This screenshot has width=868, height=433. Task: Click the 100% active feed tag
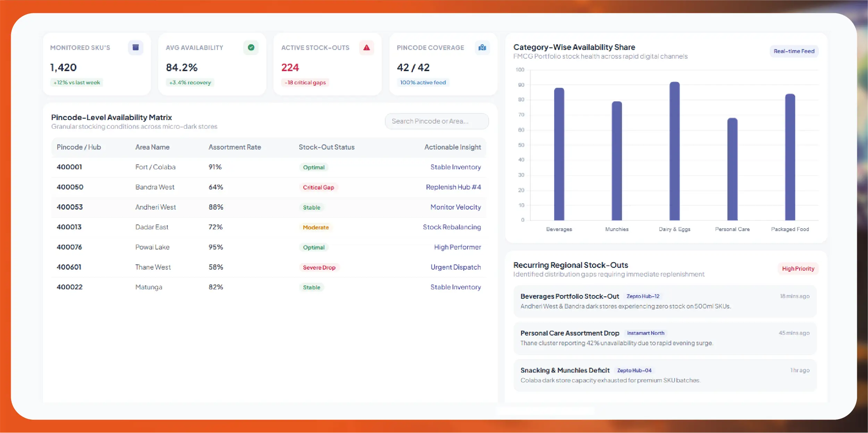(423, 83)
